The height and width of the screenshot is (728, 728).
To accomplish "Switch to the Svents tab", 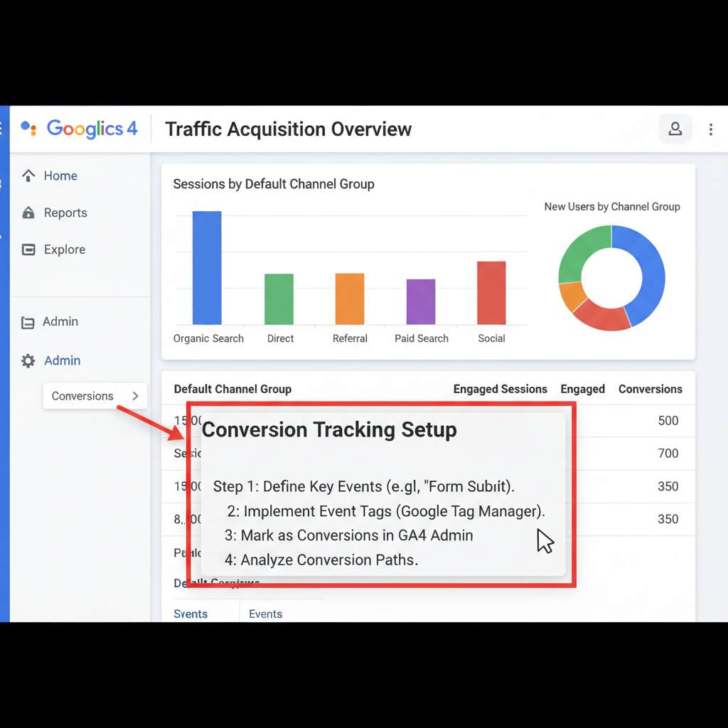I will 191,614.
